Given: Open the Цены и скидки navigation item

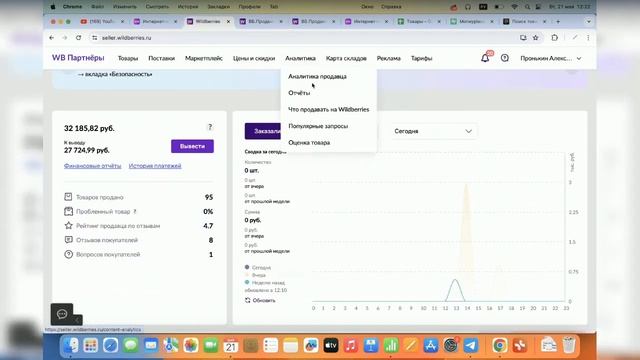Looking at the screenshot, I should point(254,58).
